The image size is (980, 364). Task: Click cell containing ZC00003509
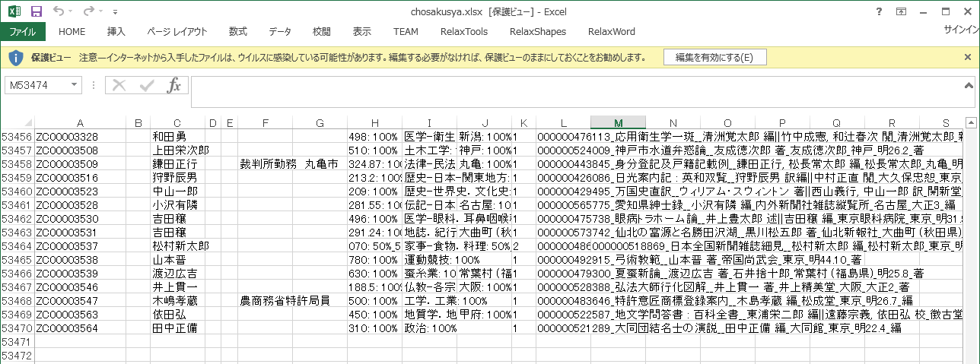pyautogui.click(x=80, y=163)
